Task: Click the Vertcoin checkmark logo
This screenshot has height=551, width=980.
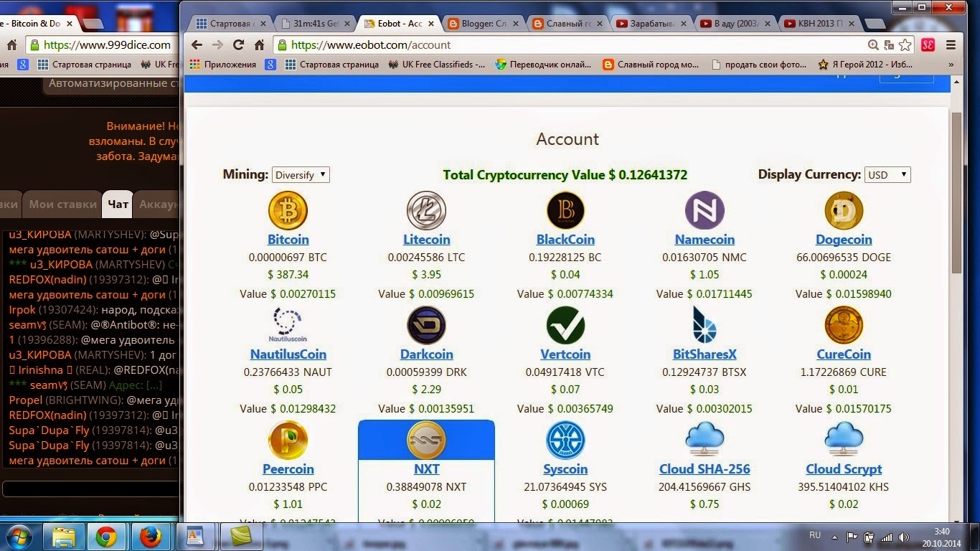Action: tap(565, 325)
